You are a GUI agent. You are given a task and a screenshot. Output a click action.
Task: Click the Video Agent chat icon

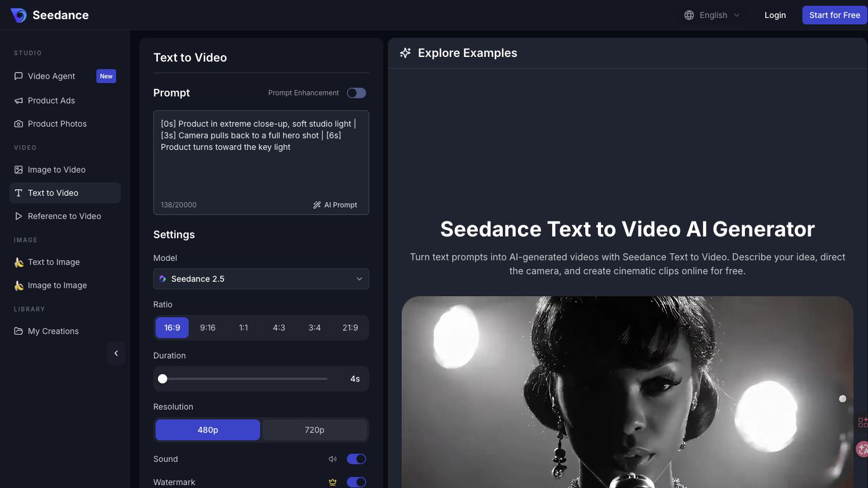[19, 76]
